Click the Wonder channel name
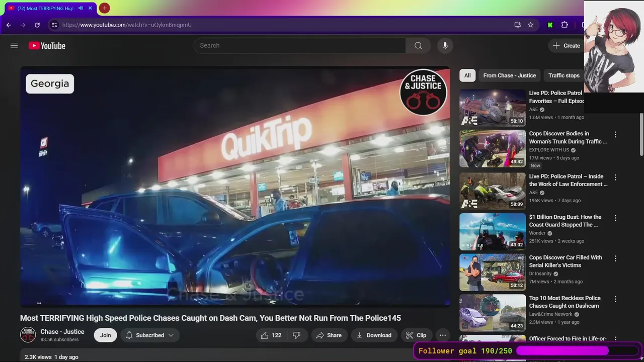644x362 pixels. click(x=537, y=233)
